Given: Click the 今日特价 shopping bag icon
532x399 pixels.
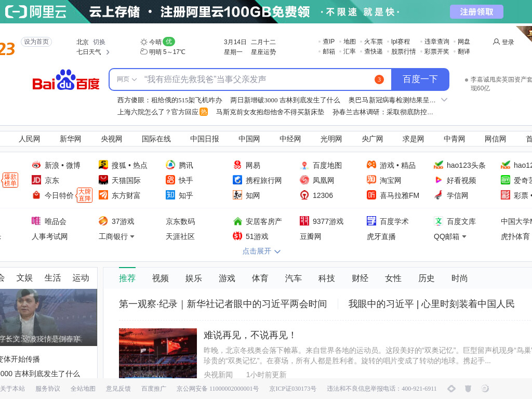Looking at the screenshot, I should pyautogui.click(x=36, y=195).
